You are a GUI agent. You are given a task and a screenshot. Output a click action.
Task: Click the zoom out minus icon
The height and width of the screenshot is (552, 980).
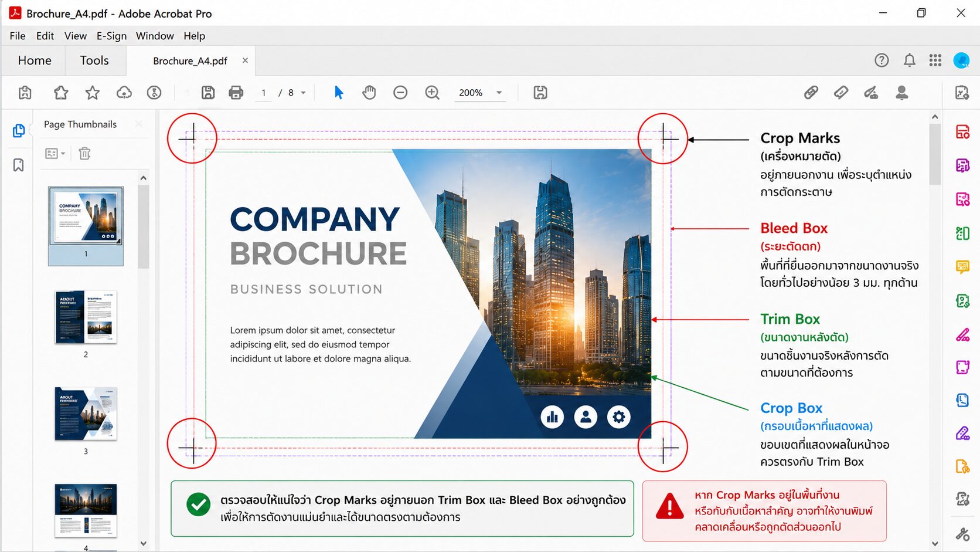[x=400, y=93]
